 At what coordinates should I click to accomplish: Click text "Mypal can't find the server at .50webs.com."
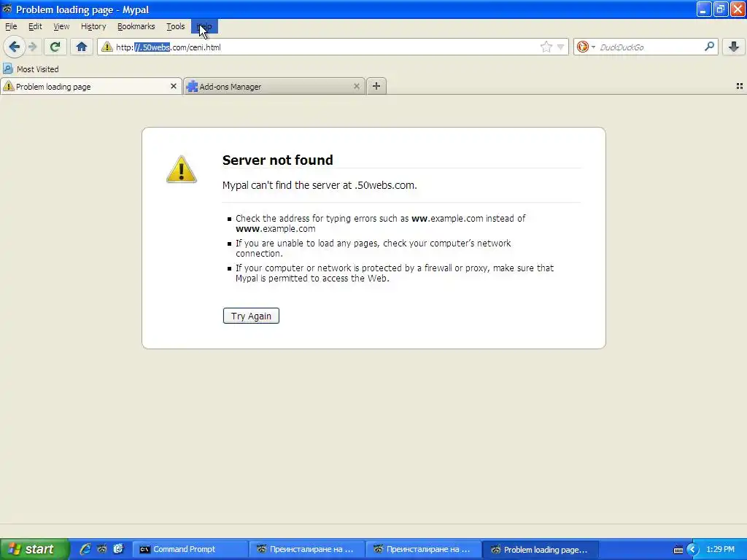pyautogui.click(x=320, y=185)
